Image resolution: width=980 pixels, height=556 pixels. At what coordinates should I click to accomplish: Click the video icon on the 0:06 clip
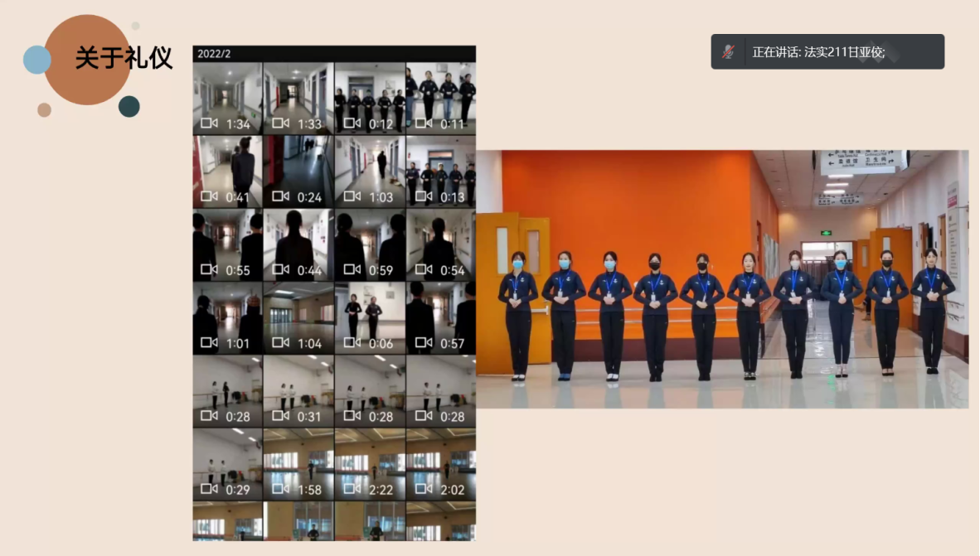pyautogui.click(x=352, y=343)
